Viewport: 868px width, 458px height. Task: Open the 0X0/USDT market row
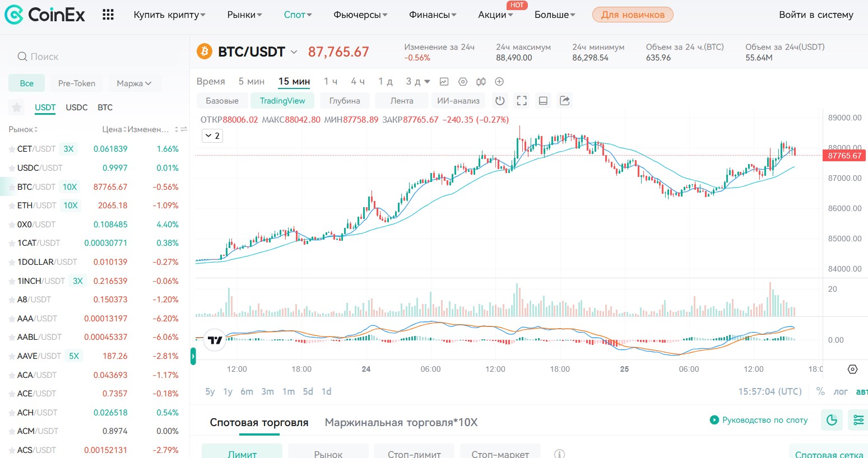point(94,225)
